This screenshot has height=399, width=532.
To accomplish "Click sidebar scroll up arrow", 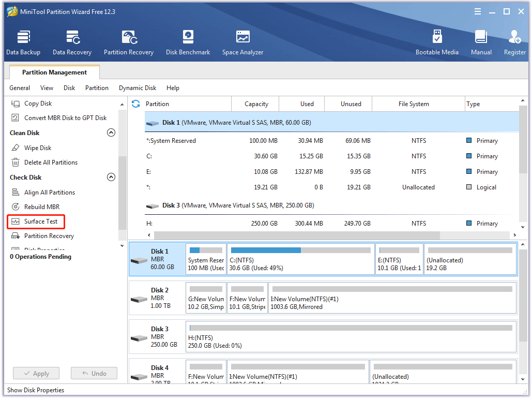I will (122, 105).
